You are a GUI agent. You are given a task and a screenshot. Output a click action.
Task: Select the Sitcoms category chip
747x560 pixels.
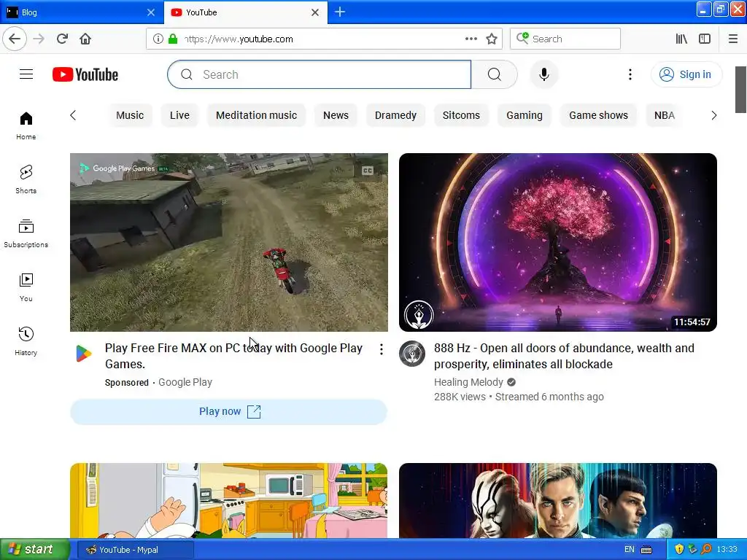pyautogui.click(x=461, y=115)
